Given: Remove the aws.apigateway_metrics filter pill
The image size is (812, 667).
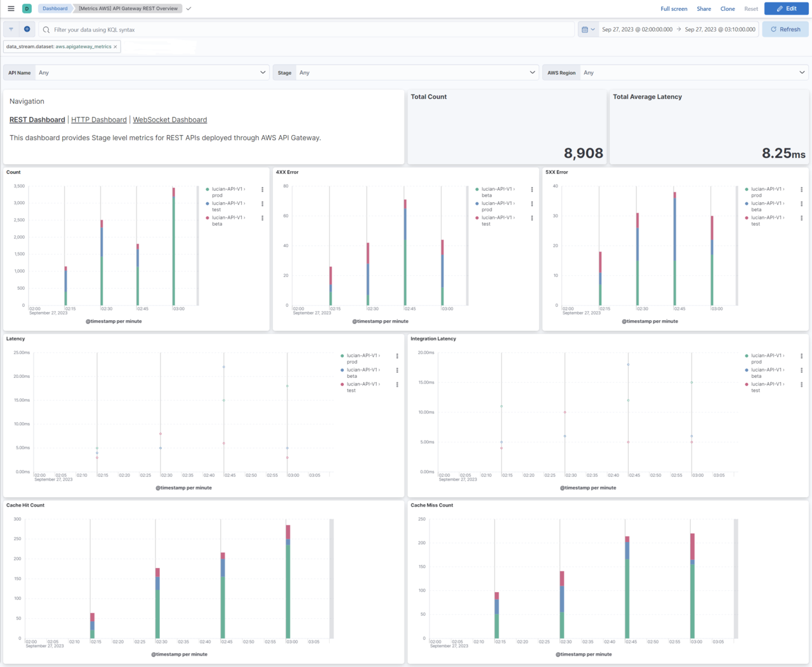Looking at the screenshot, I should tap(115, 46).
